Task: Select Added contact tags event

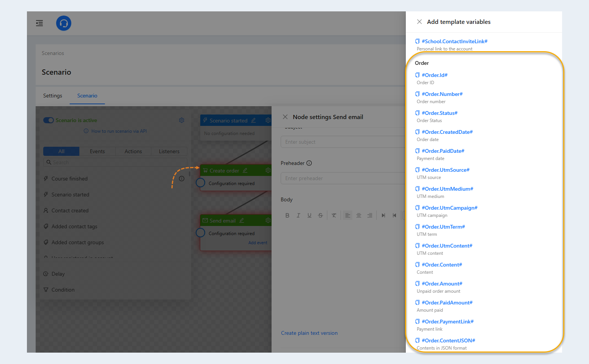Action: [74, 226]
